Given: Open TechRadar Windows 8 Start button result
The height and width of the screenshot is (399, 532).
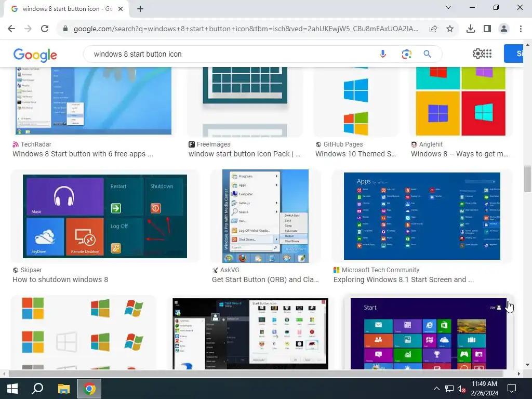Looking at the screenshot, I should [83, 154].
